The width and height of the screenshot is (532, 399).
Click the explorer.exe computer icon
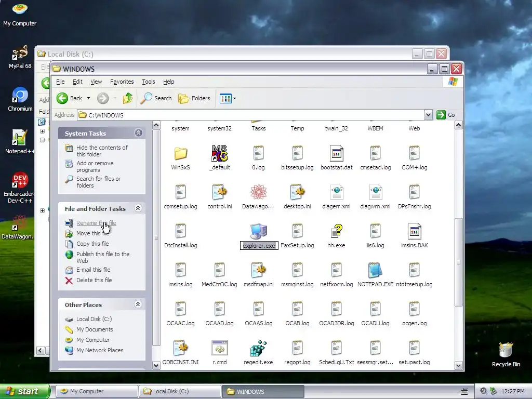[259, 231]
